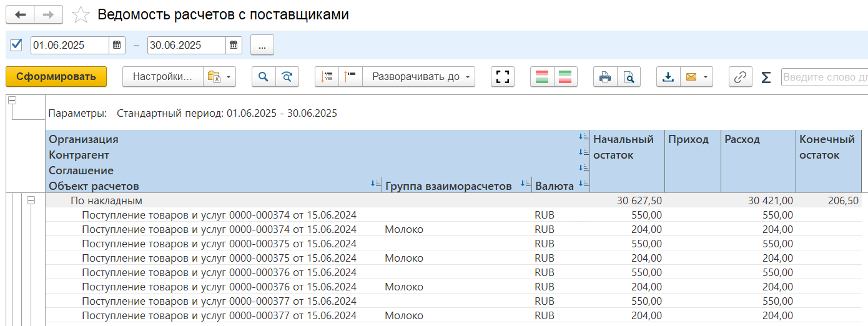Toggle the period filter checkbox

[17, 45]
